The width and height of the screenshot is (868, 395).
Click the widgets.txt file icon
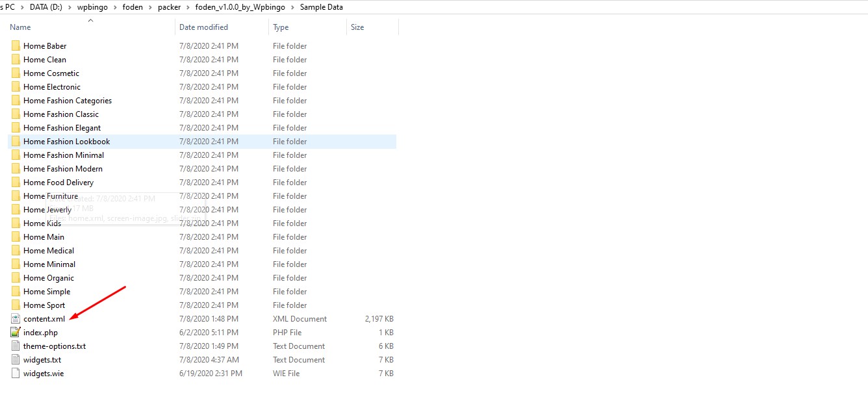pyautogui.click(x=16, y=360)
